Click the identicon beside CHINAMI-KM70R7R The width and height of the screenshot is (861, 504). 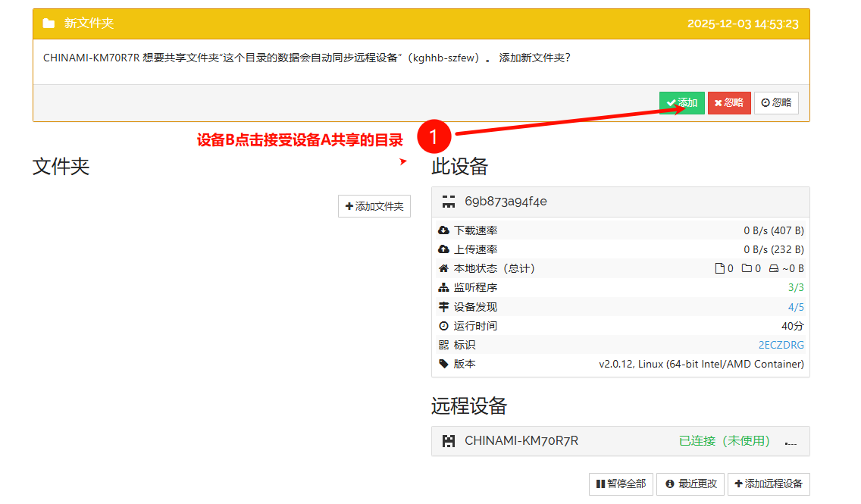click(449, 441)
